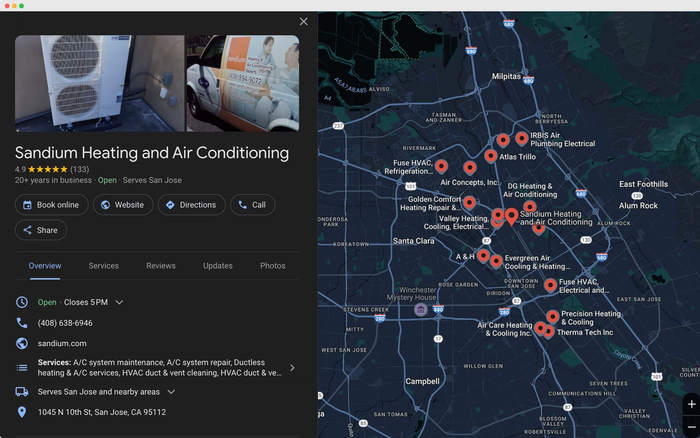Click the location pin address icon

22,412
